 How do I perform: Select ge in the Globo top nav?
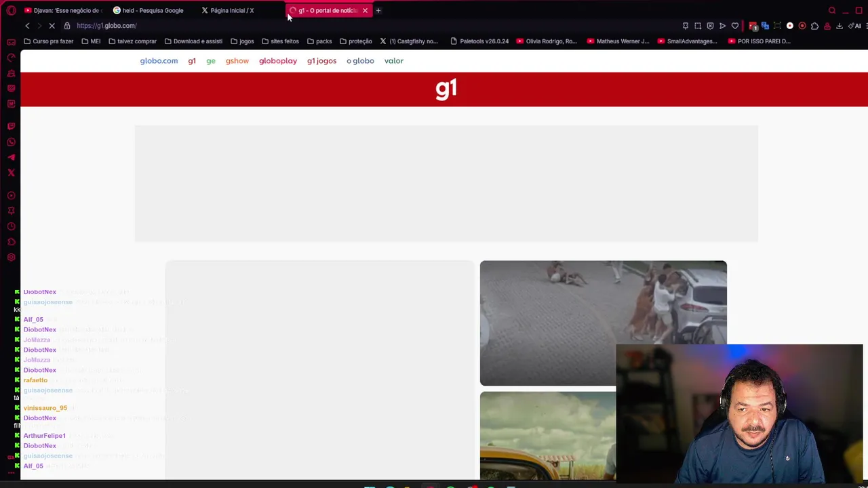pyautogui.click(x=211, y=61)
